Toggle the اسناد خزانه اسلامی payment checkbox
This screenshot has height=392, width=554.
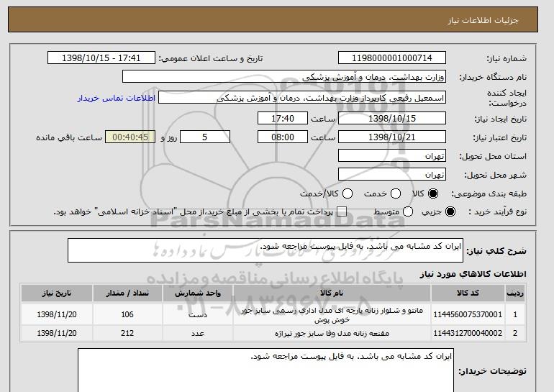(342, 211)
